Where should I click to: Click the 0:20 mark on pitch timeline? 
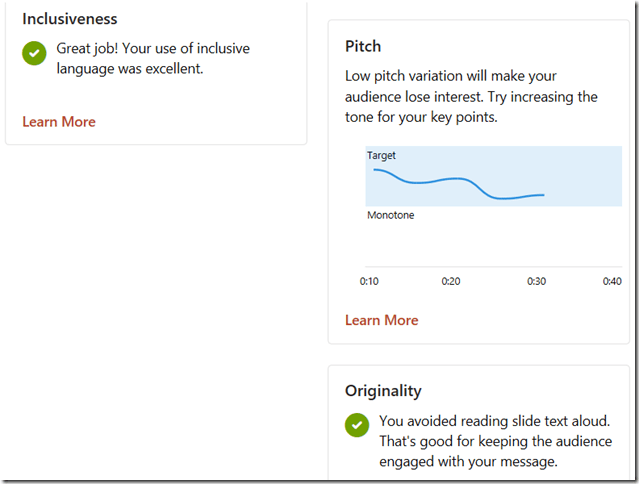451,282
